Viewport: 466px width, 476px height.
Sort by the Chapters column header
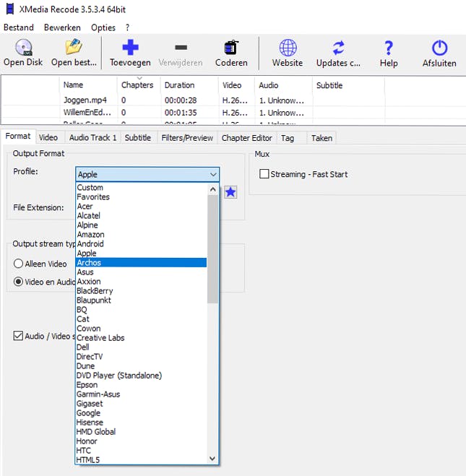(x=137, y=85)
